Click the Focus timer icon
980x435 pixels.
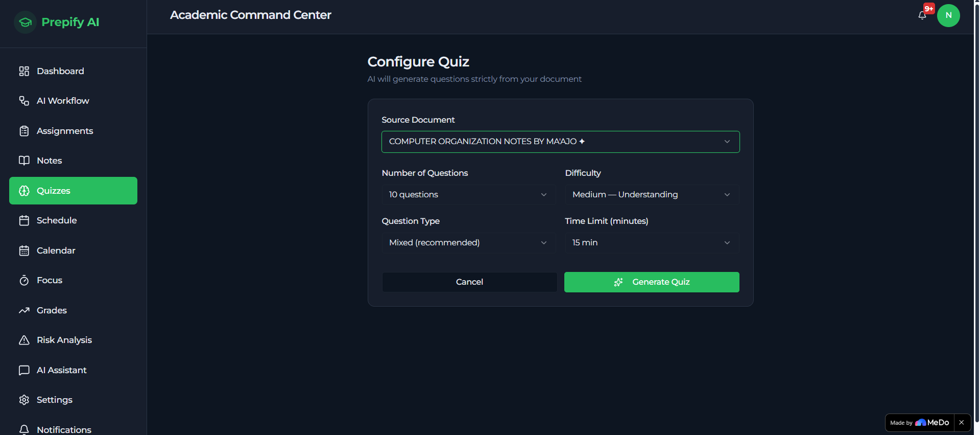(x=24, y=280)
